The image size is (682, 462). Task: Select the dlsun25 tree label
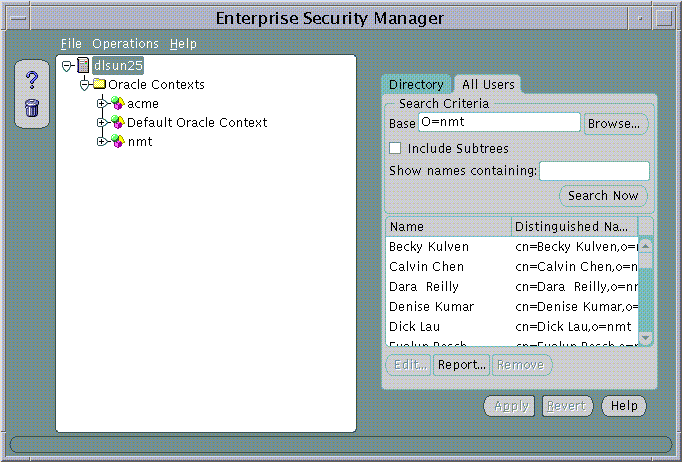118,65
